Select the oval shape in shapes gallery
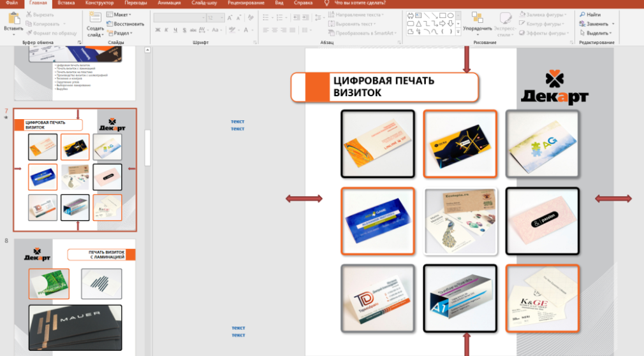This screenshot has height=356, width=644. click(451, 15)
